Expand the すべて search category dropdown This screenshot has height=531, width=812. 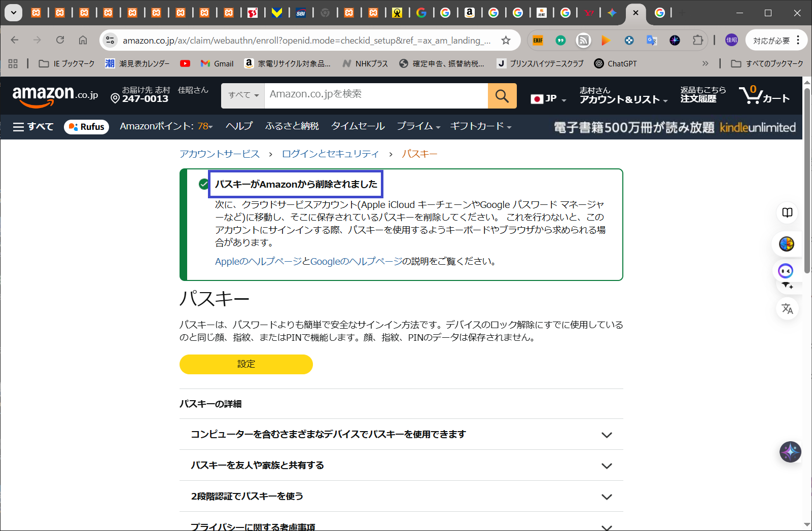pos(243,95)
